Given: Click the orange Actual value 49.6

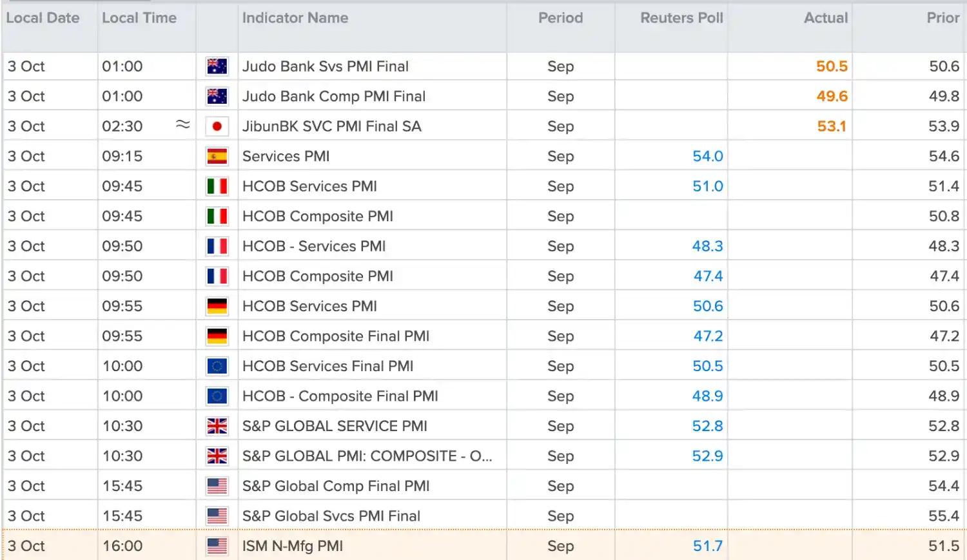Looking at the screenshot, I should pyautogui.click(x=832, y=96).
